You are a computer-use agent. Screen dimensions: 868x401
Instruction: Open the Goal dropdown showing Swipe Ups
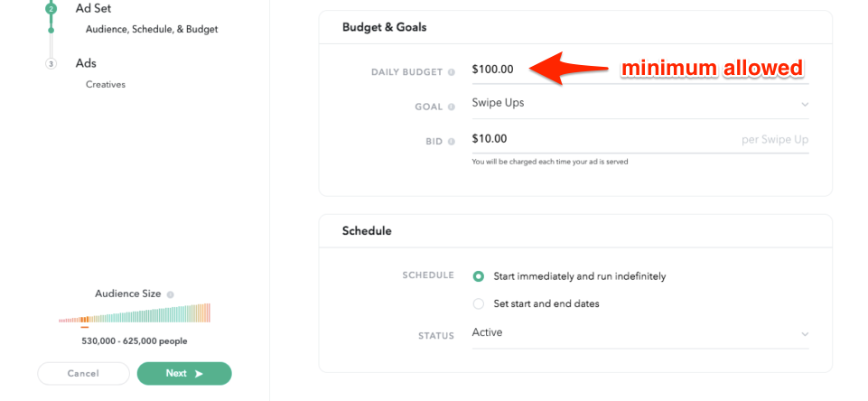tap(632, 104)
